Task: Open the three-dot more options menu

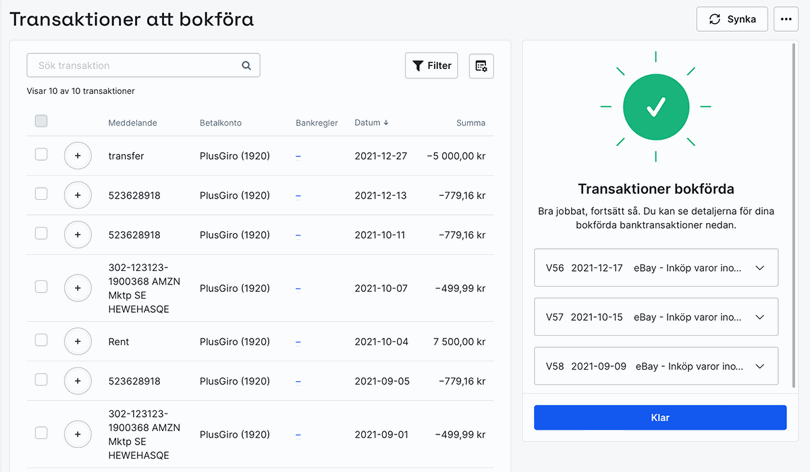Action: point(785,19)
